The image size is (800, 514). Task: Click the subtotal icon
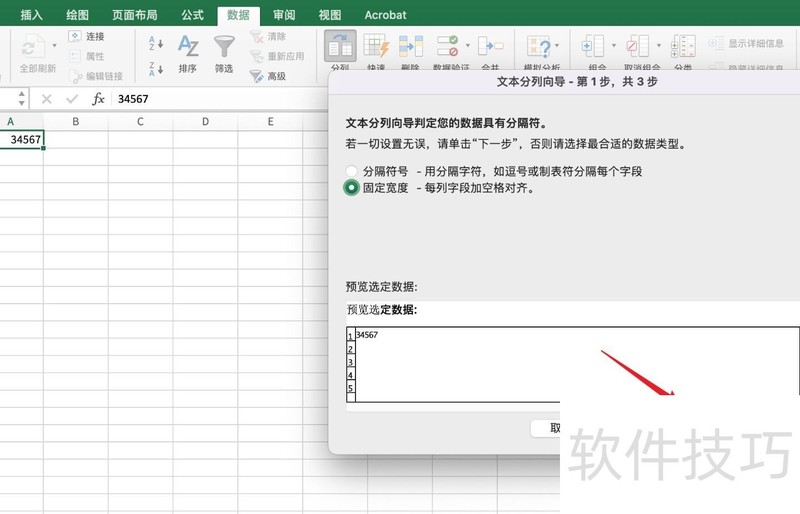(683, 46)
